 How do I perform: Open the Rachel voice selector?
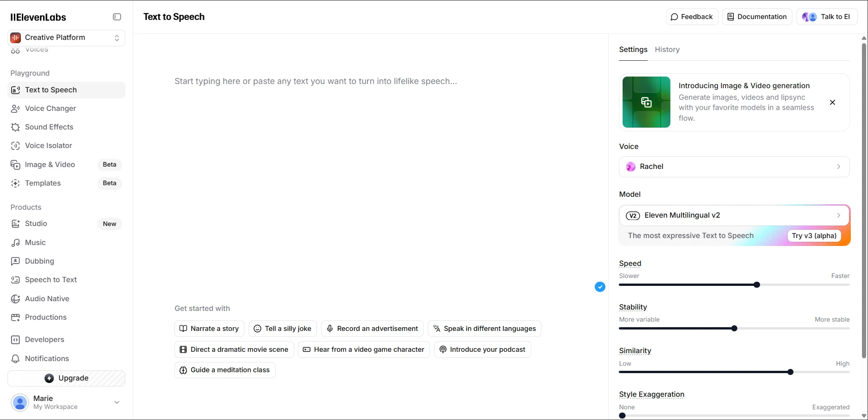tap(734, 167)
